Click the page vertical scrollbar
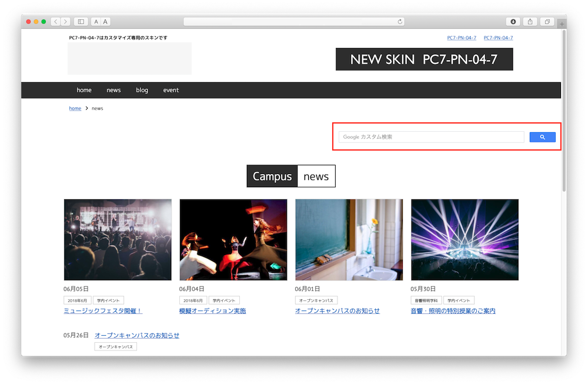The height and width of the screenshot is (384, 588). tap(564, 111)
